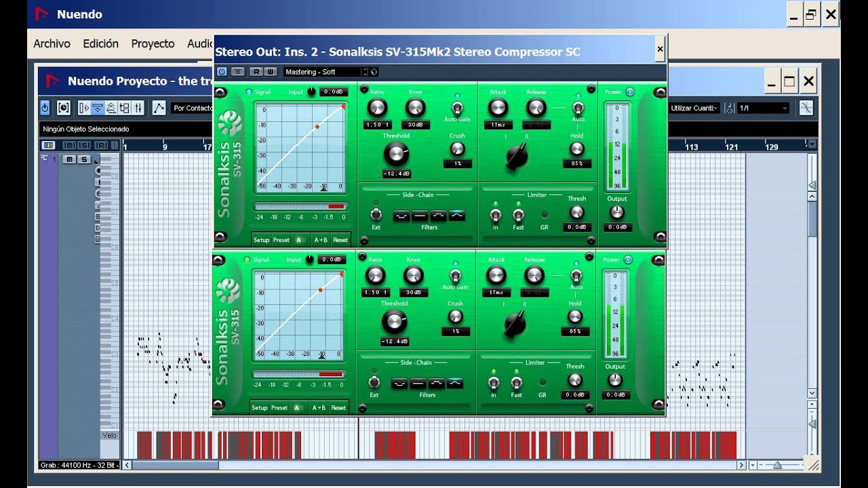Click the Threshold knob in upper panel
The height and width of the screenshot is (488, 868).
(x=396, y=155)
